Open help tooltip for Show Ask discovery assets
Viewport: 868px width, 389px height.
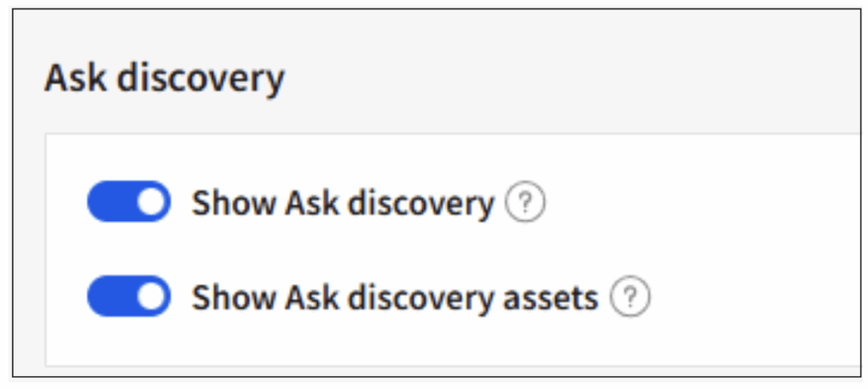click(630, 297)
